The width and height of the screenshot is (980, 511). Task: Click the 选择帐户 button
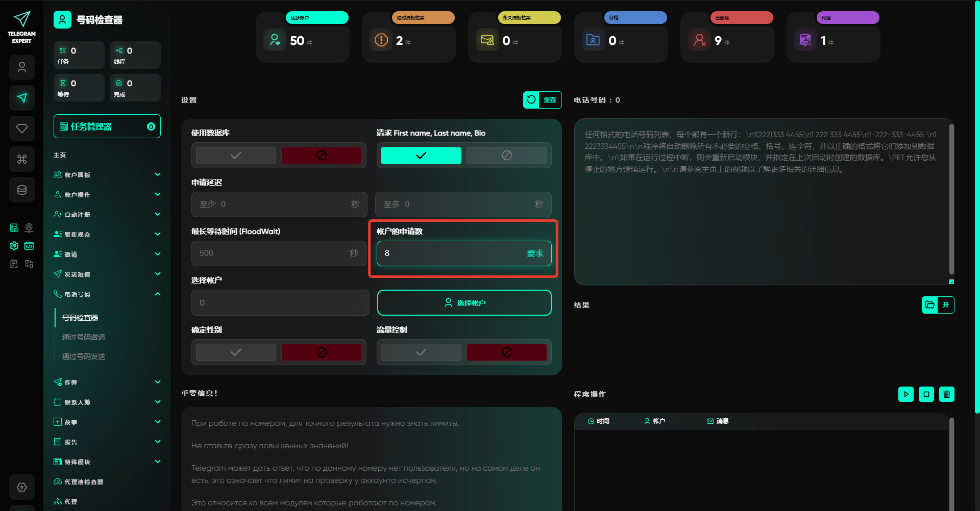pos(464,303)
